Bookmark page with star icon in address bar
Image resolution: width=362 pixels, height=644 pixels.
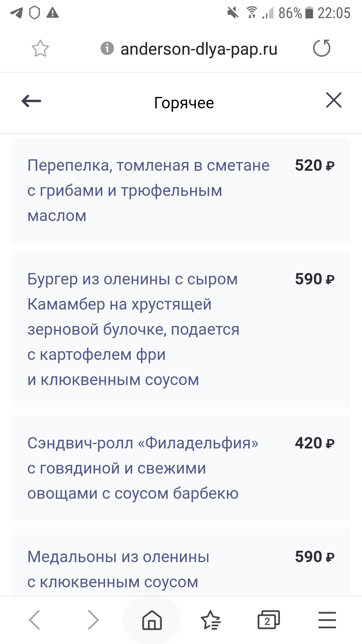[x=40, y=49]
